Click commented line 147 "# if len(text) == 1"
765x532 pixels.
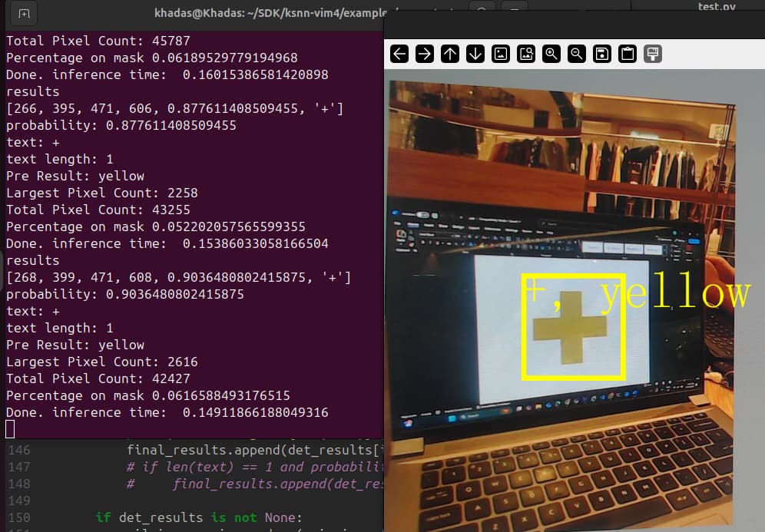click(255, 467)
